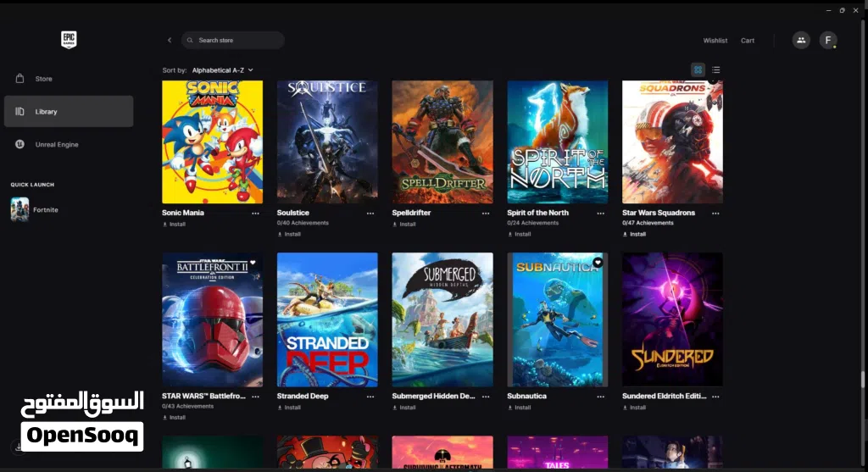
Task: Click the Unreal Engine sidebar icon
Action: tap(19, 145)
